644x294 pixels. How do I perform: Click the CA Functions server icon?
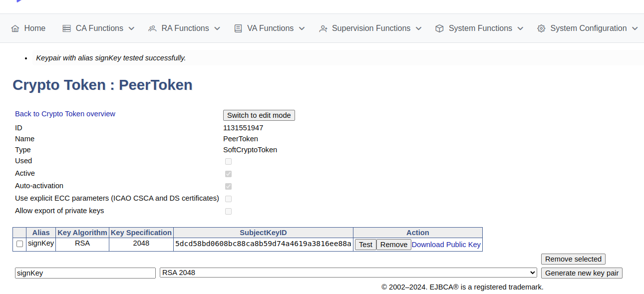tap(66, 28)
